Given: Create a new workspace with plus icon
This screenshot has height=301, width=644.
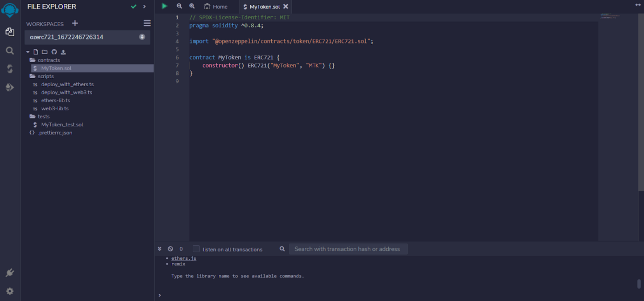Looking at the screenshot, I should pos(75,23).
